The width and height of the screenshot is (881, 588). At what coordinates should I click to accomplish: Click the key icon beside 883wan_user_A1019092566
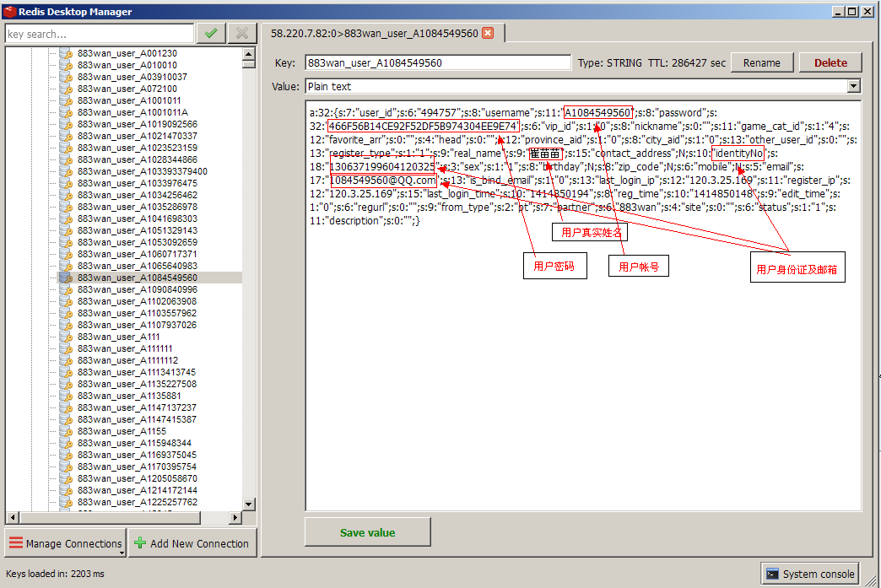pyautogui.click(x=67, y=124)
